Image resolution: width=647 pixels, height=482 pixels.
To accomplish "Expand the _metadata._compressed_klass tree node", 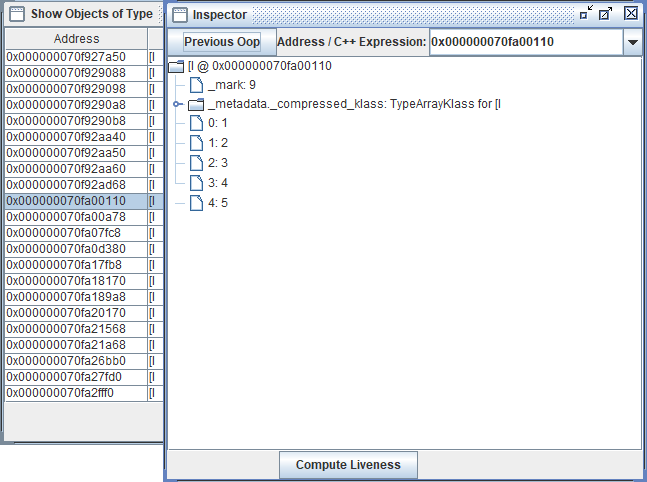I will (177, 104).
